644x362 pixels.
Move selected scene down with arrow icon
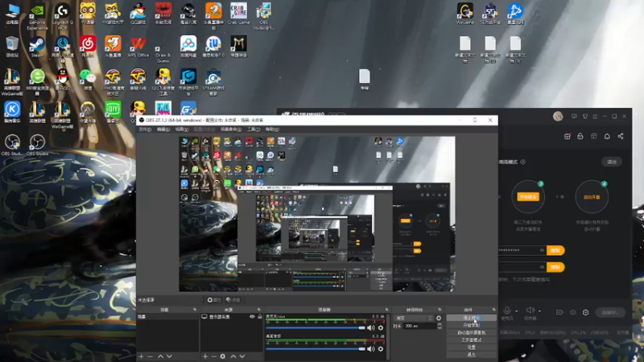(x=170, y=356)
